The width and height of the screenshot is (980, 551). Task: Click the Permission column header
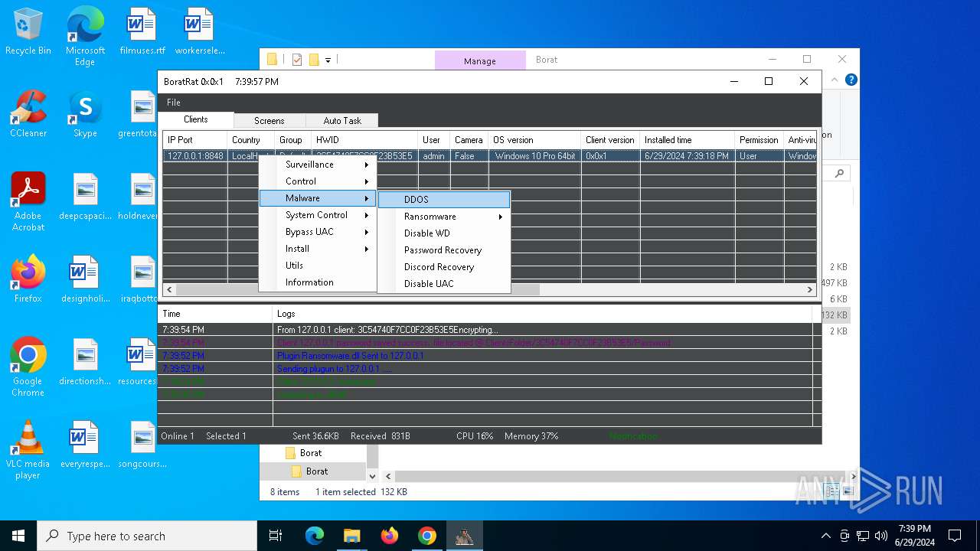(x=759, y=140)
